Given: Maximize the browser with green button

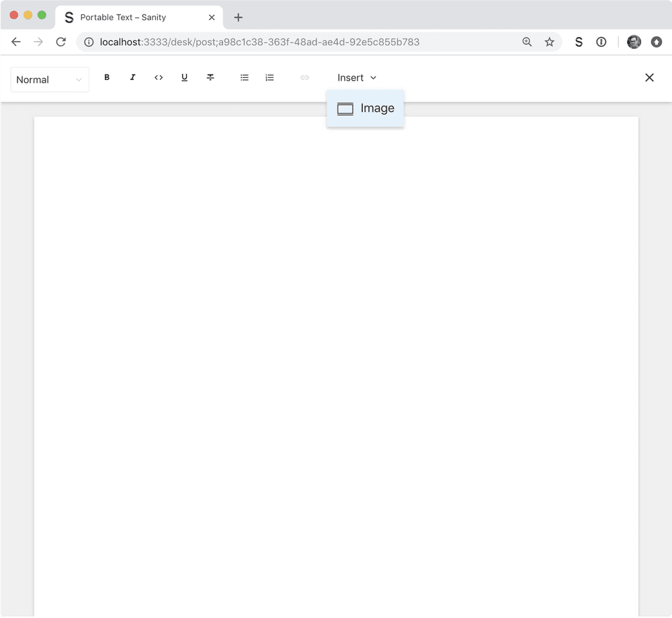Looking at the screenshot, I should click(x=42, y=15).
